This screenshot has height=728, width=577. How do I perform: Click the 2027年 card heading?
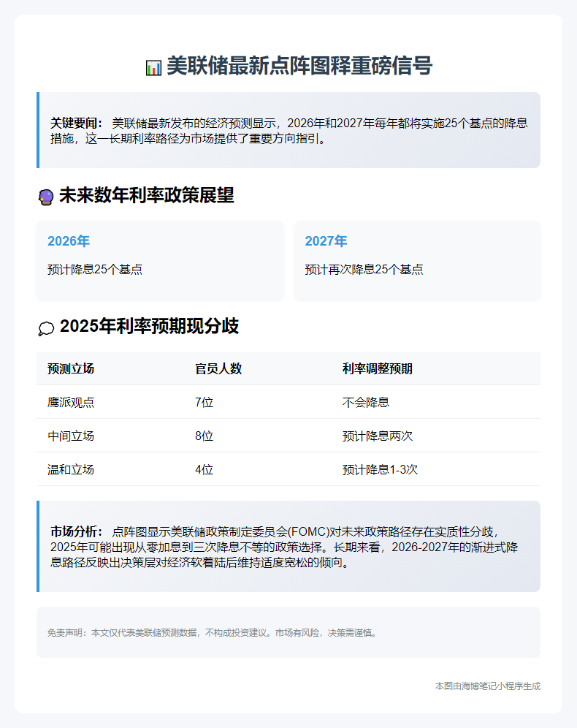(x=326, y=241)
